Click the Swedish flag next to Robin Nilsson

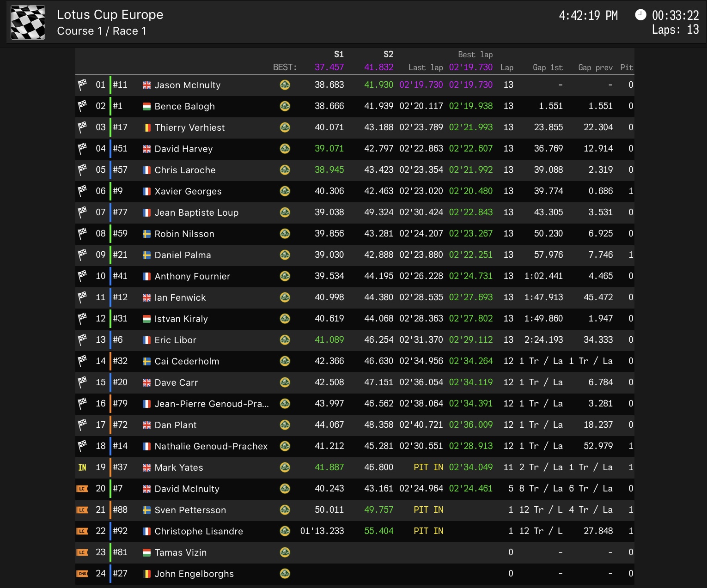146,234
